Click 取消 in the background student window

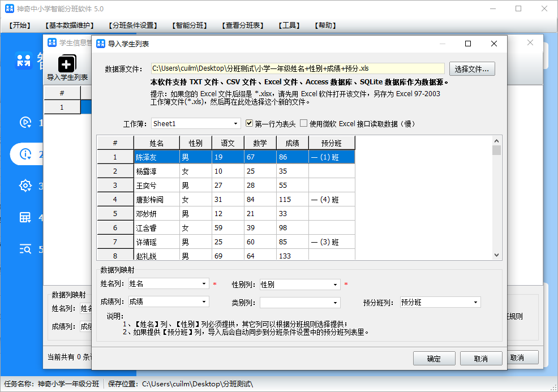(522, 357)
